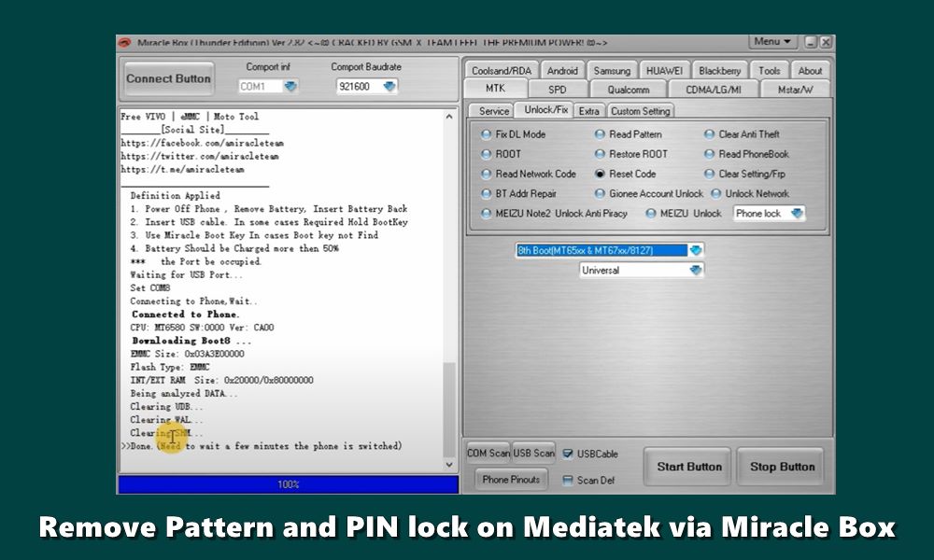Click the t.me/amiracleteam link in log

(x=182, y=169)
